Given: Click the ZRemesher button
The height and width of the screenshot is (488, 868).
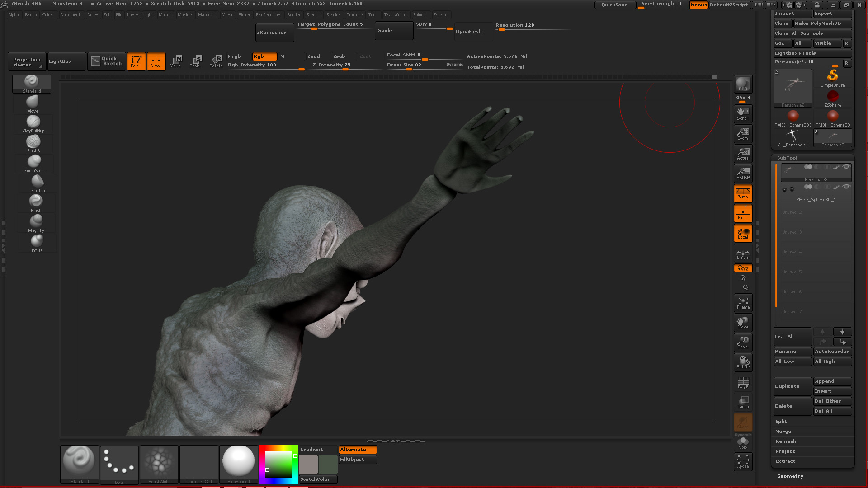Looking at the screenshot, I should point(274,33).
